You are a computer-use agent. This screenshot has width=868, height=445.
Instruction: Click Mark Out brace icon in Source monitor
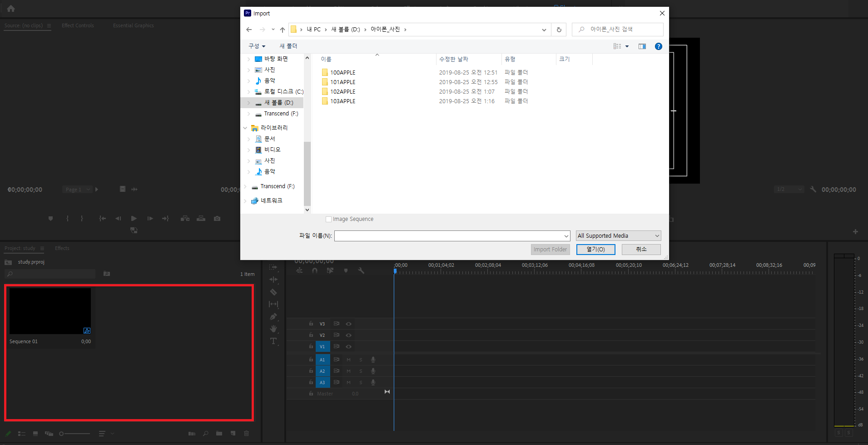(x=82, y=219)
